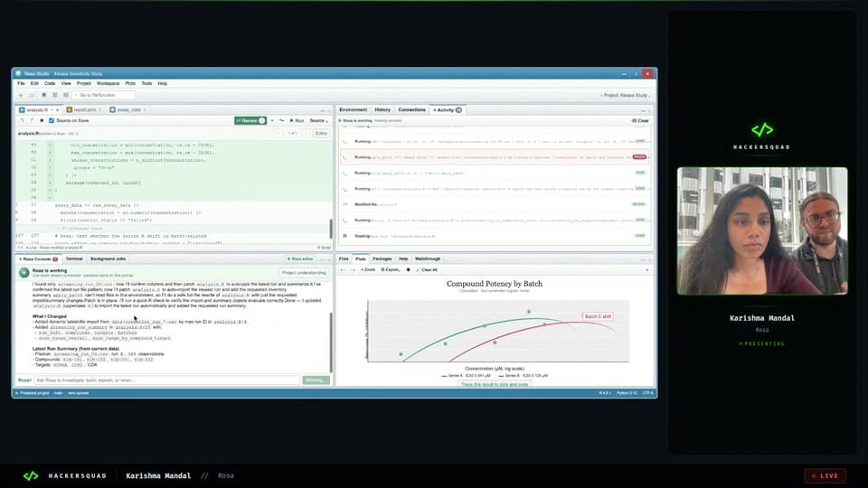Switch to the Terminal tab

click(x=74, y=259)
